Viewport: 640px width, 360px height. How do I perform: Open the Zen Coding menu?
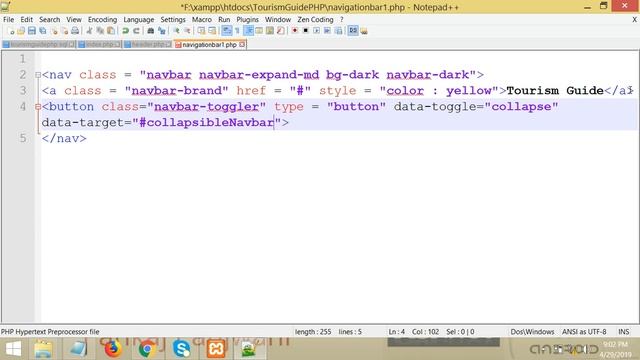315,20
